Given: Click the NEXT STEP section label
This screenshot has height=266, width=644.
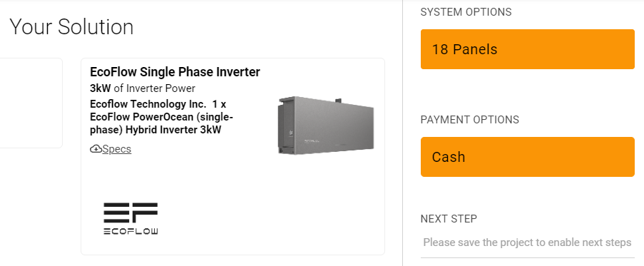Looking at the screenshot, I should click(449, 219).
